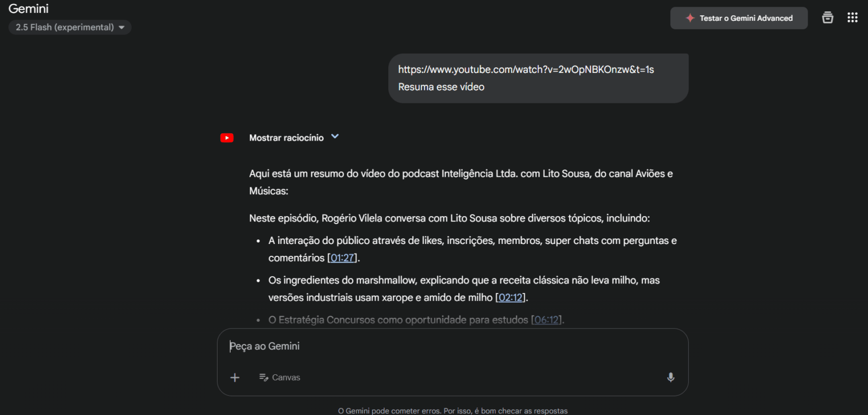868x415 pixels.
Task: Open the Gems manager icon
Action: [x=827, y=18]
